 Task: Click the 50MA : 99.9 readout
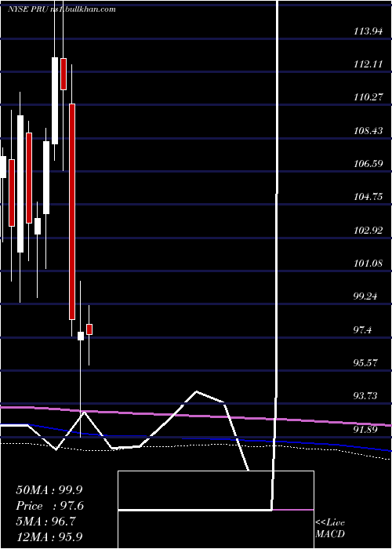pos(49,490)
